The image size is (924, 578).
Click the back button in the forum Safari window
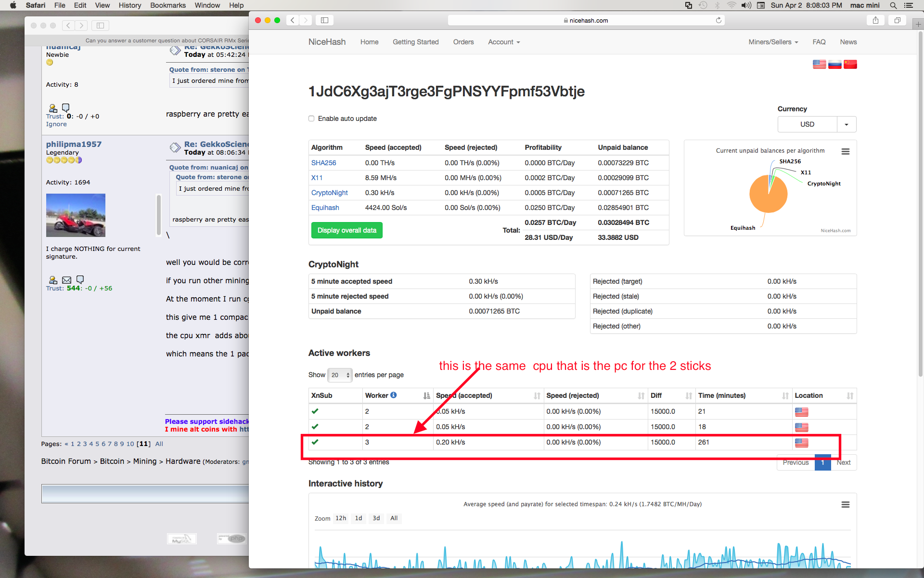[x=68, y=26]
